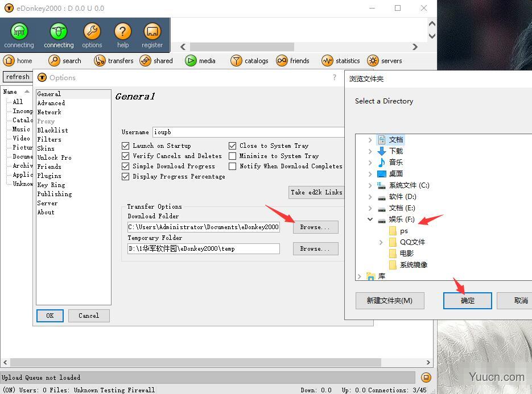The width and height of the screenshot is (532, 394).
Task: Select Skins in options list
Action: tap(46, 148)
